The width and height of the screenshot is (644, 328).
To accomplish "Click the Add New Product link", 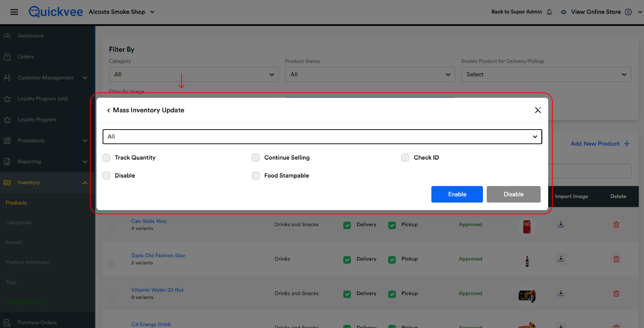I will click(595, 143).
